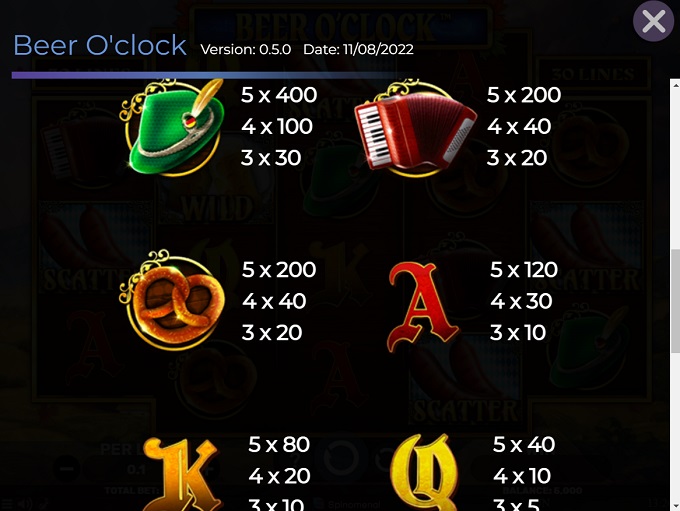Click the Version 0.5.0 label
Viewport: 680px width, 511px height.
(x=245, y=49)
